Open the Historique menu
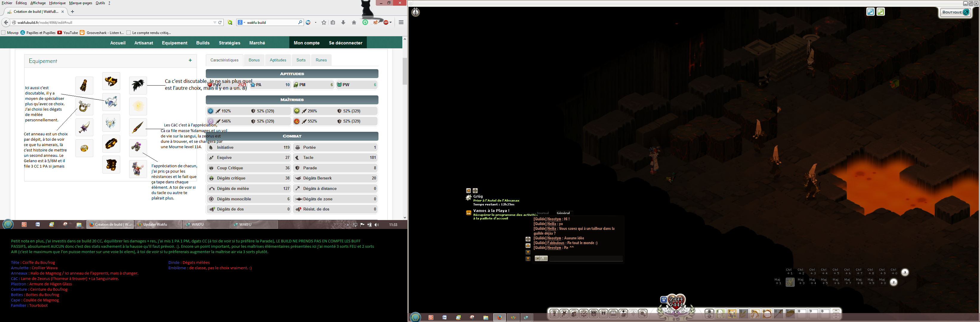Image resolution: width=980 pixels, height=322 pixels. click(57, 3)
